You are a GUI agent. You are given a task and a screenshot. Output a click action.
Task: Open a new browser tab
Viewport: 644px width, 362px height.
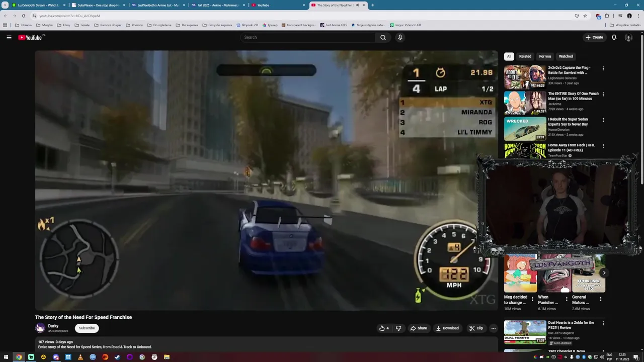coord(373,5)
